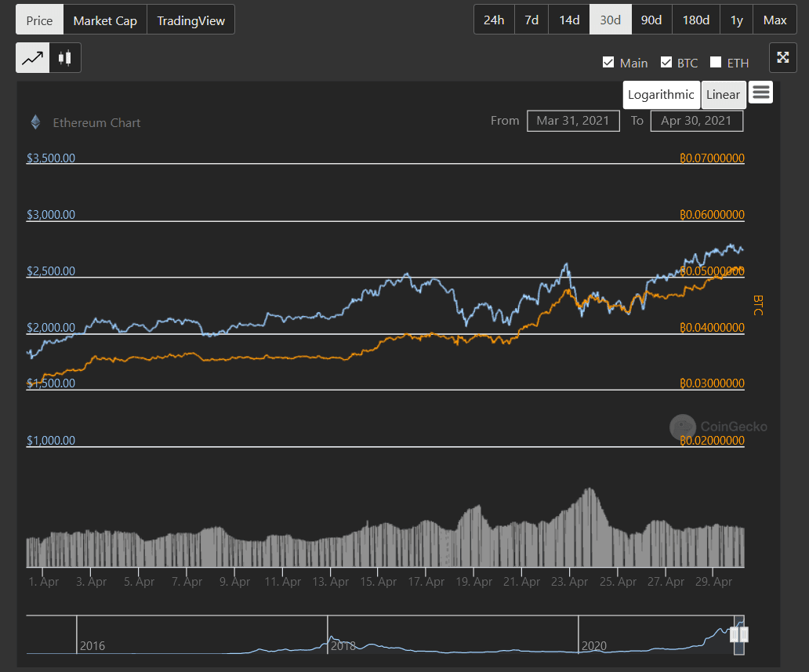
Task: Show the 90d time range
Action: [x=651, y=20]
